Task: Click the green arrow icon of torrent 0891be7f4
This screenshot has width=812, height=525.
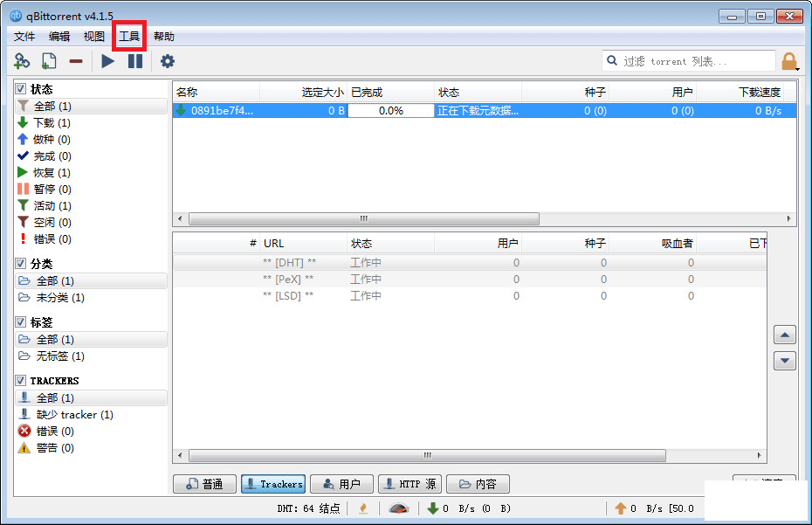Action: [x=181, y=110]
